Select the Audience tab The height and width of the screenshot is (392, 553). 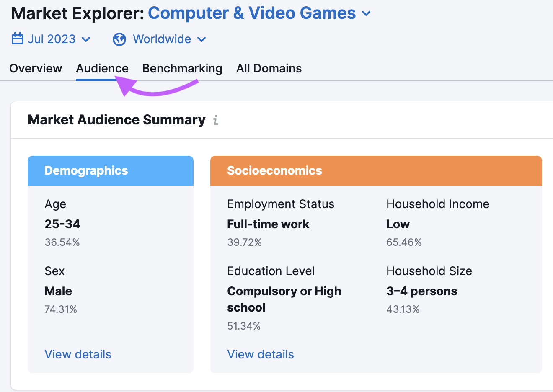(102, 68)
